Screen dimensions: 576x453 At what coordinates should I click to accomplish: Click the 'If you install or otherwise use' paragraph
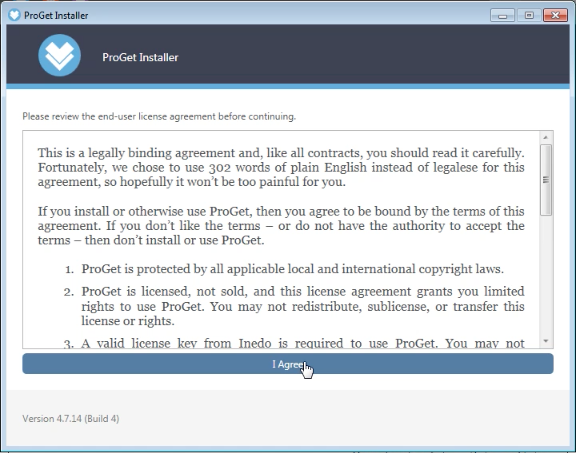[x=281, y=226]
